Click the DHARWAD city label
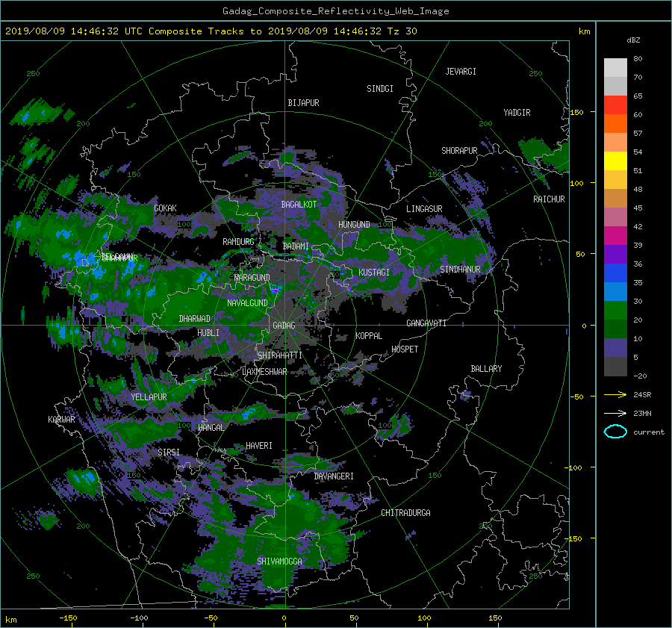 (195, 319)
